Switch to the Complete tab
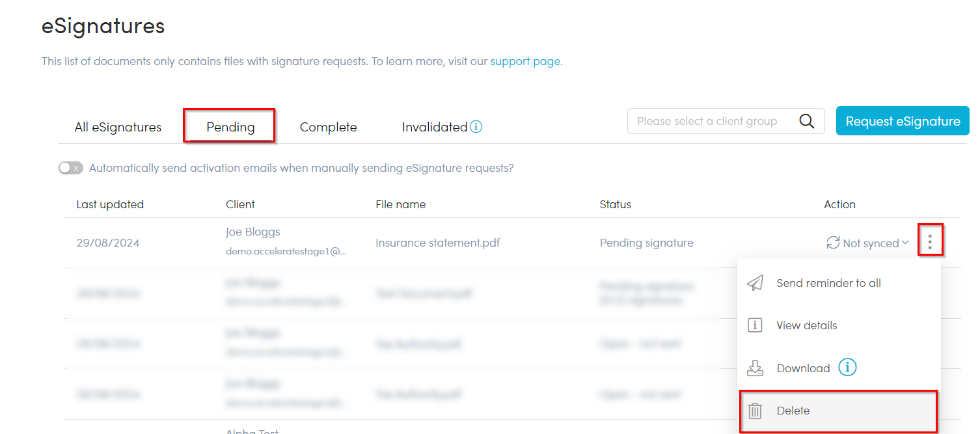This screenshot has width=980, height=434. [328, 127]
